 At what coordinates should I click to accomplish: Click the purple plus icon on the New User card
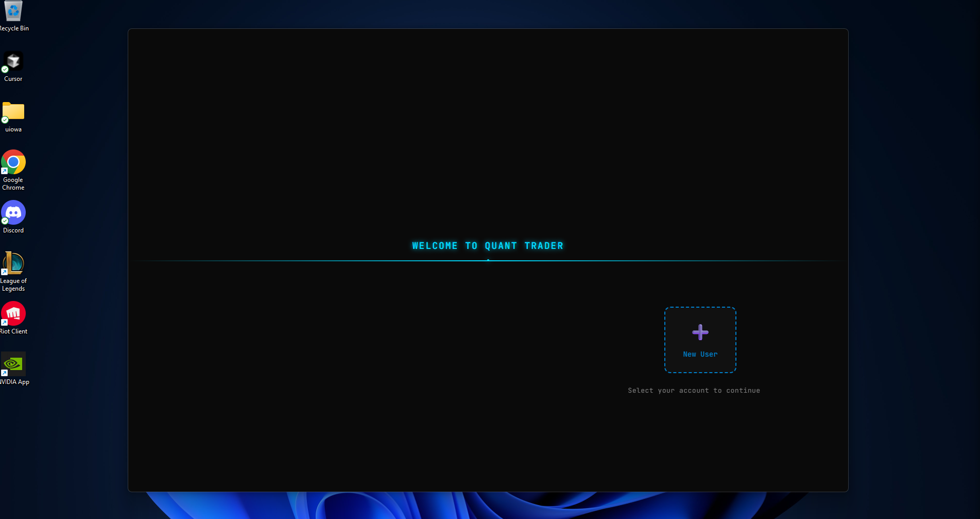click(700, 332)
